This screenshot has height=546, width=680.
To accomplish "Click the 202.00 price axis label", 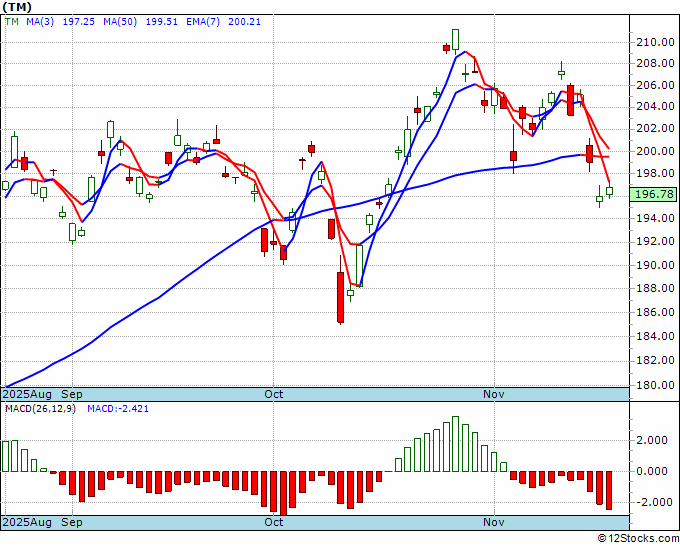I will pos(655,128).
